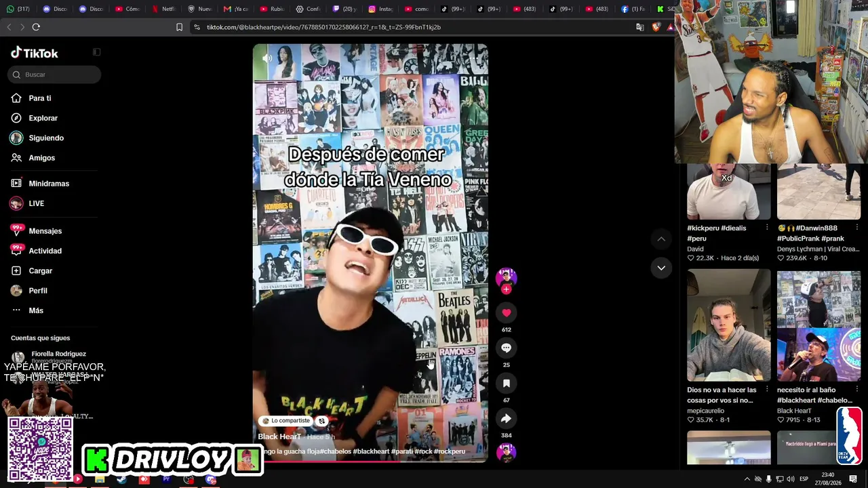Open the #Danwin888 #PublicPrank video thumbnail
This screenshot has height=488, width=868.
[x=818, y=192]
